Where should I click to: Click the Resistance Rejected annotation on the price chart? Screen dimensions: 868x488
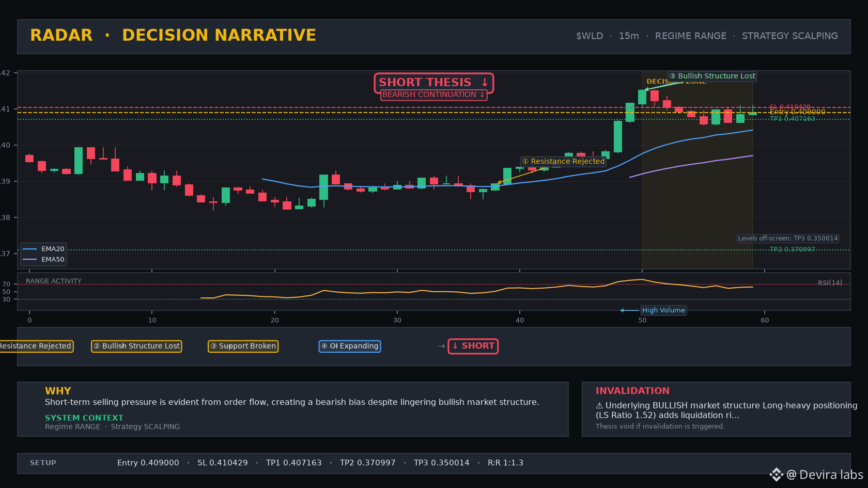[563, 161]
